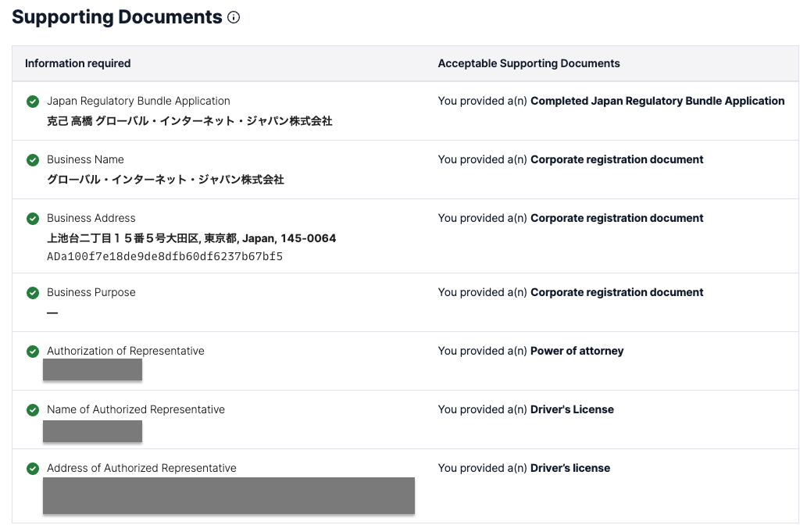Select Japanese name text under Regulatory Bundle Application

(x=189, y=121)
